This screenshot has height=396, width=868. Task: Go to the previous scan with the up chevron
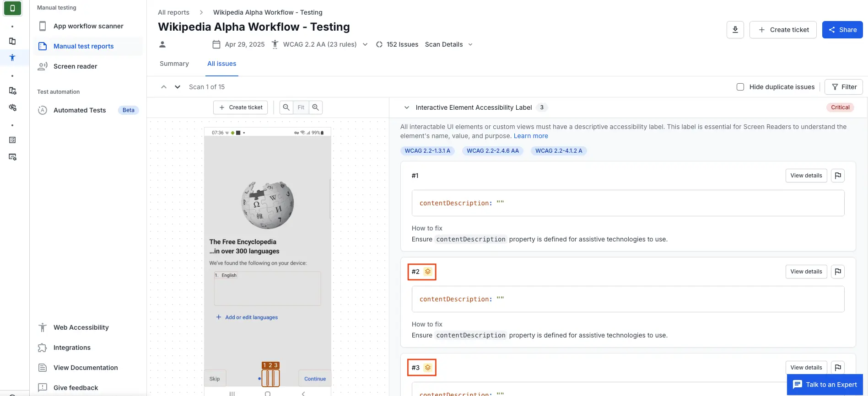pyautogui.click(x=164, y=87)
